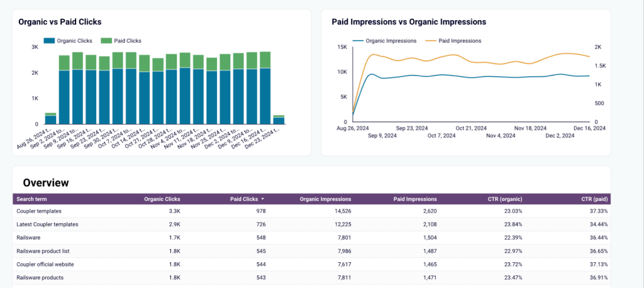
Task: Click the '14,526' organic impressions value
Action: (343, 211)
